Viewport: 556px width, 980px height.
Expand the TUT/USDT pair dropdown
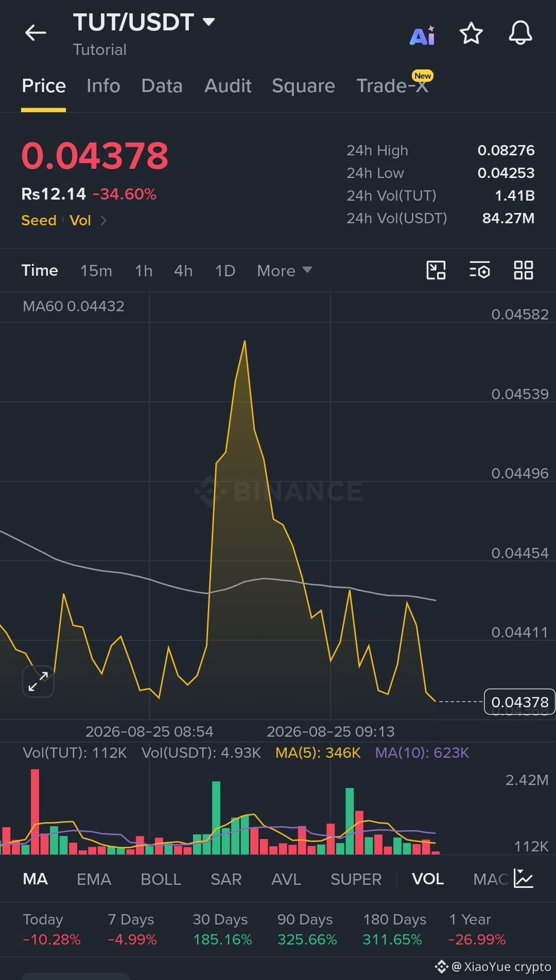coord(208,22)
